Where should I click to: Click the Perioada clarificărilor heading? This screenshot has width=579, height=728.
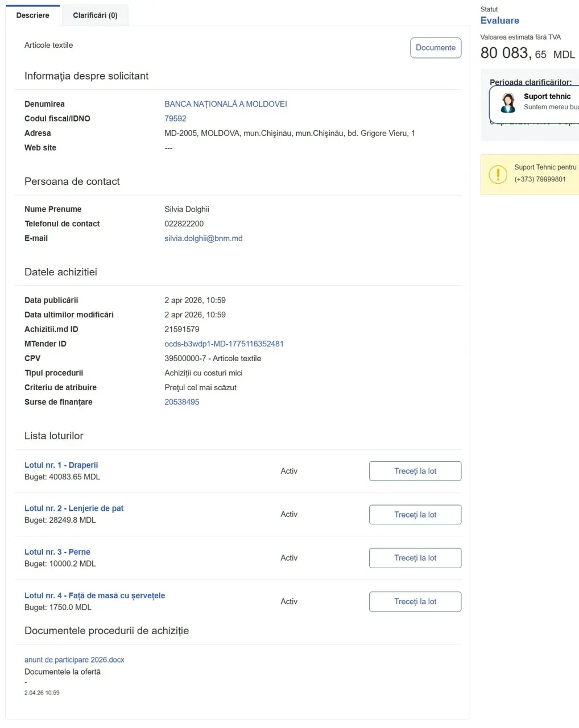coord(531,82)
